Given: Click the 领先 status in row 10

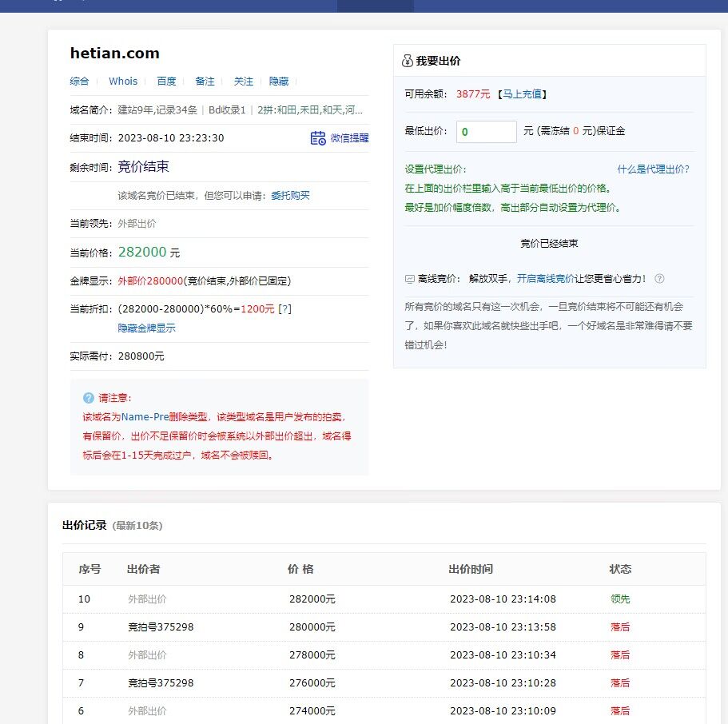Looking at the screenshot, I should [x=620, y=599].
